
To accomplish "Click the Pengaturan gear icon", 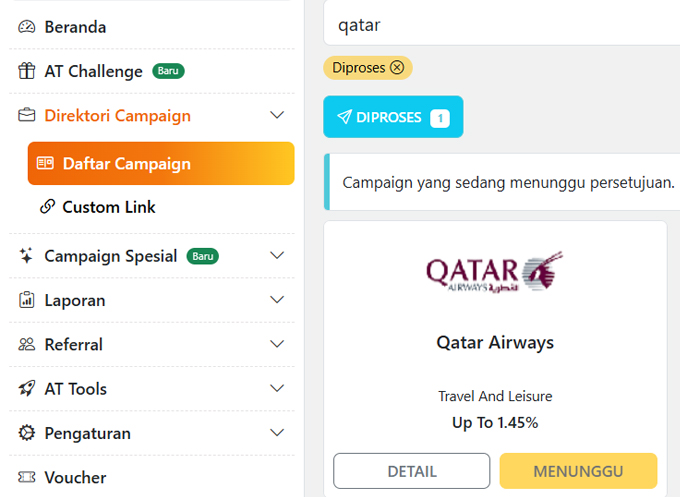I will click(x=27, y=433).
